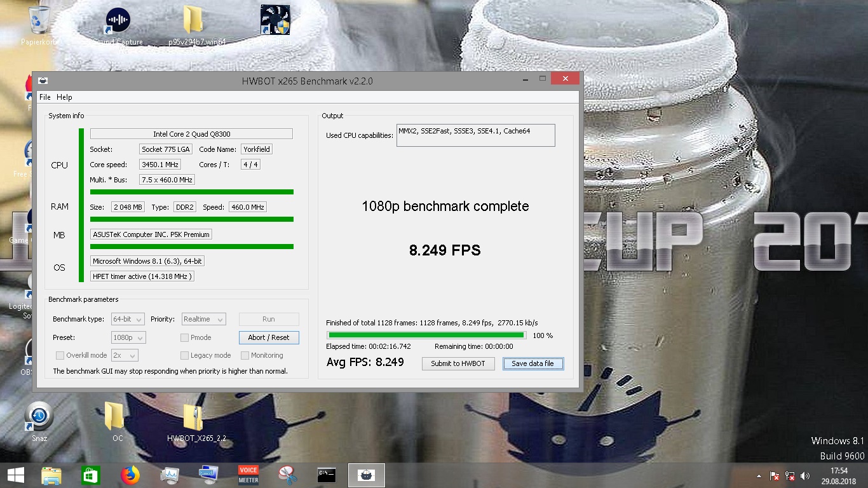The width and height of the screenshot is (868, 488).
Task: Click the ASUSTeK P5K Premium motherboard field
Action: (151, 234)
